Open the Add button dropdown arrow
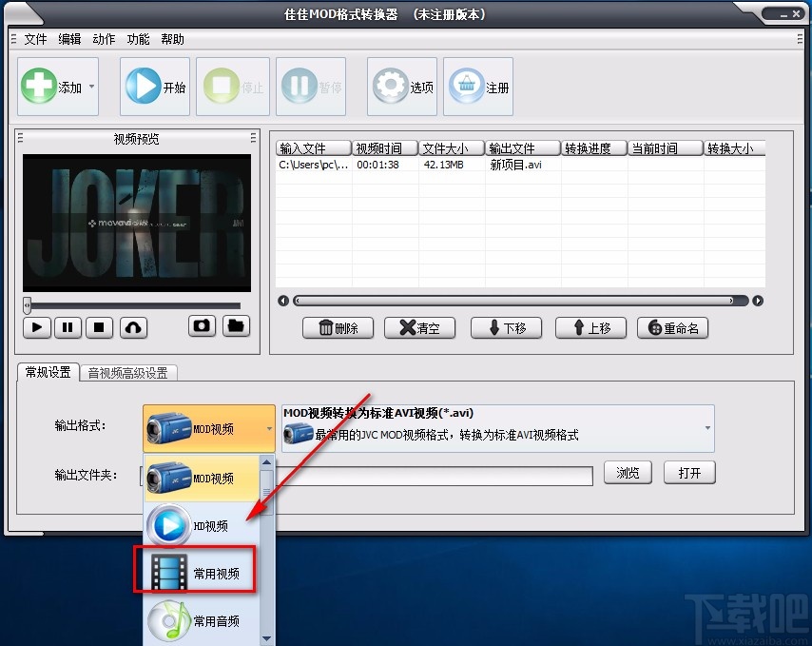812x646 pixels. [91, 87]
